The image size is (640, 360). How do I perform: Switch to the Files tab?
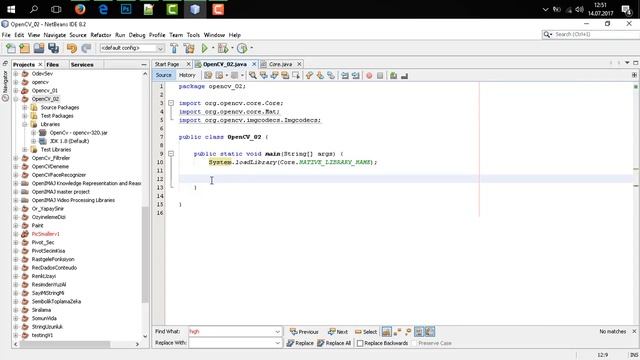click(52, 64)
